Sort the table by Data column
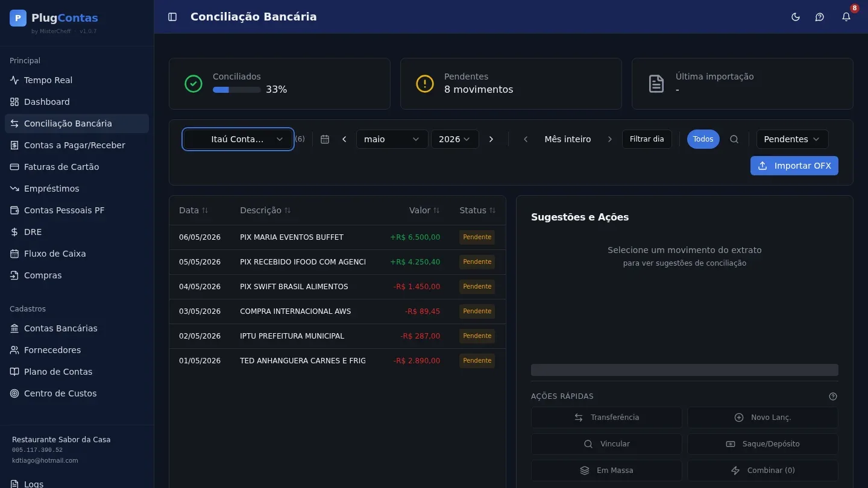 [193, 210]
